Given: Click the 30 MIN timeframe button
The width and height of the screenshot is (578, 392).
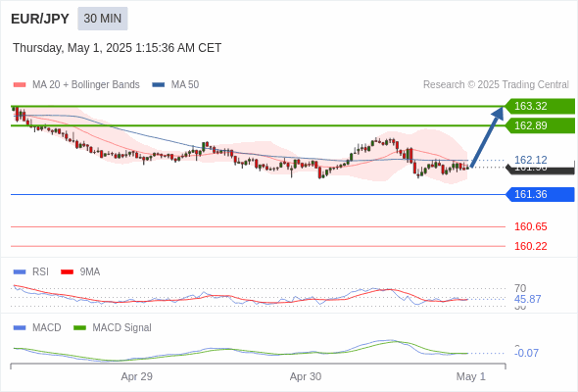Looking at the screenshot, I should tap(103, 19).
